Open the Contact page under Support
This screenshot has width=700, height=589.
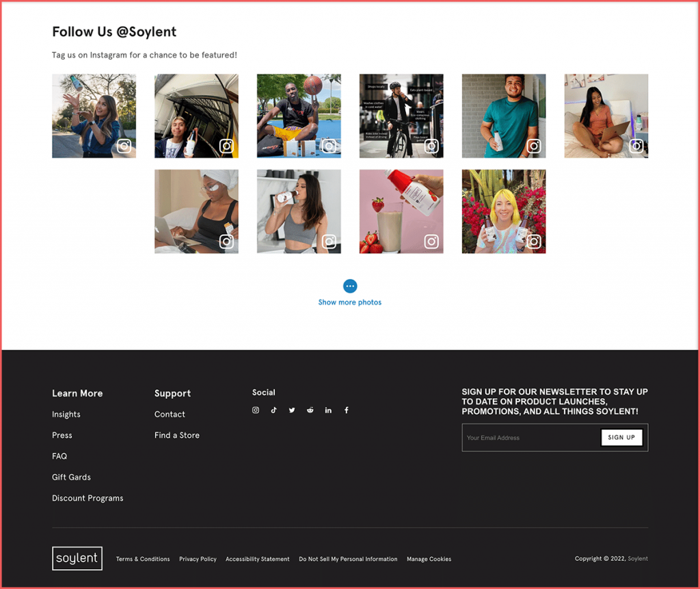tap(170, 414)
